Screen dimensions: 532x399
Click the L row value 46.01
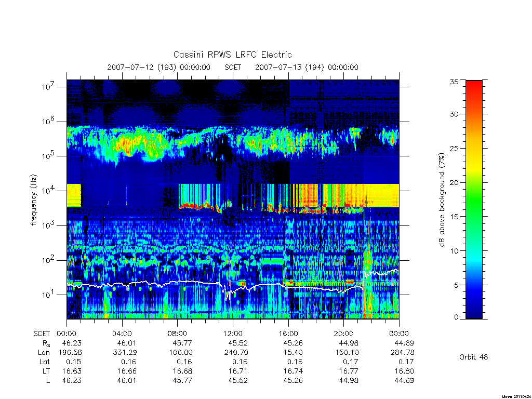(127, 381)
